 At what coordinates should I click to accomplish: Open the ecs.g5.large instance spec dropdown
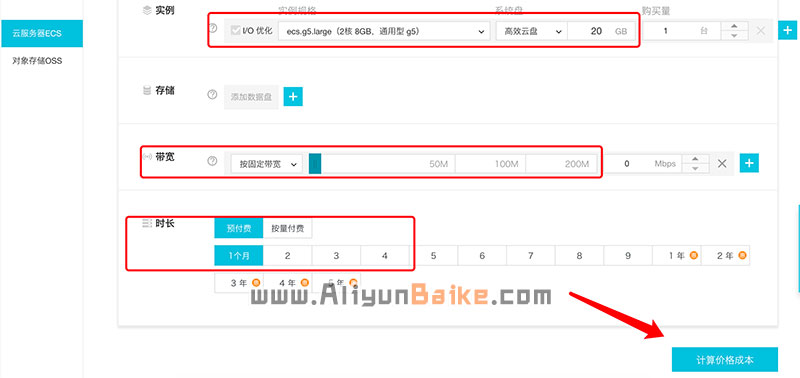point(384,31)
